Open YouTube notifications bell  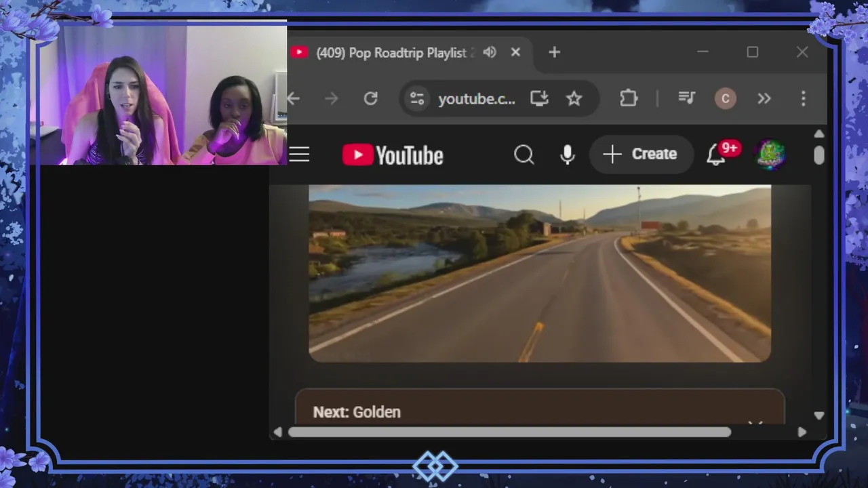(x=715, y=155)
